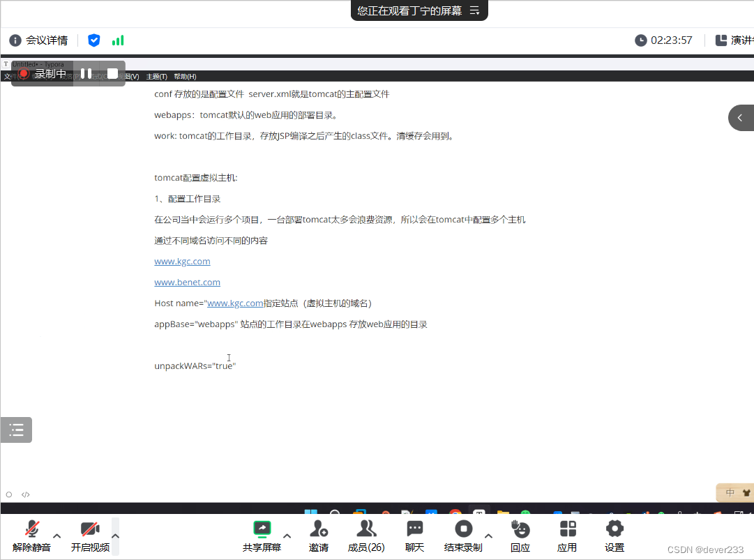Switch to source code mode in Typora
Image resolution: width=754 pixels, height=560 pixels.
coord(26,494)
